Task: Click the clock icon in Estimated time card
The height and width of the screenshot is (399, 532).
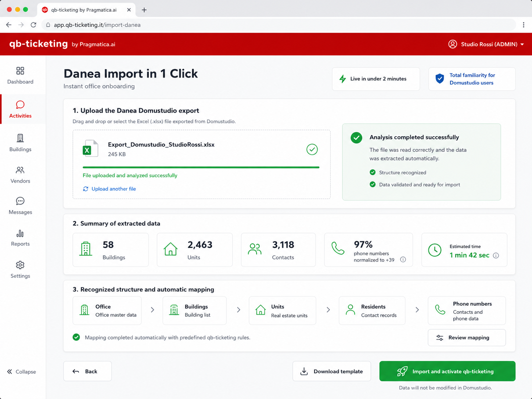Action: (x=435, y=250)
